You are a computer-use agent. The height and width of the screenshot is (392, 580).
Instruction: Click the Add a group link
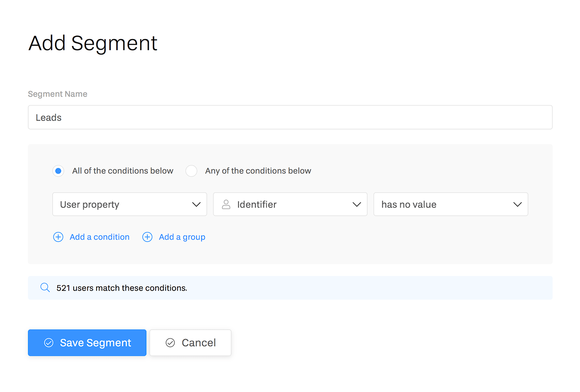(x=182, y=237)
